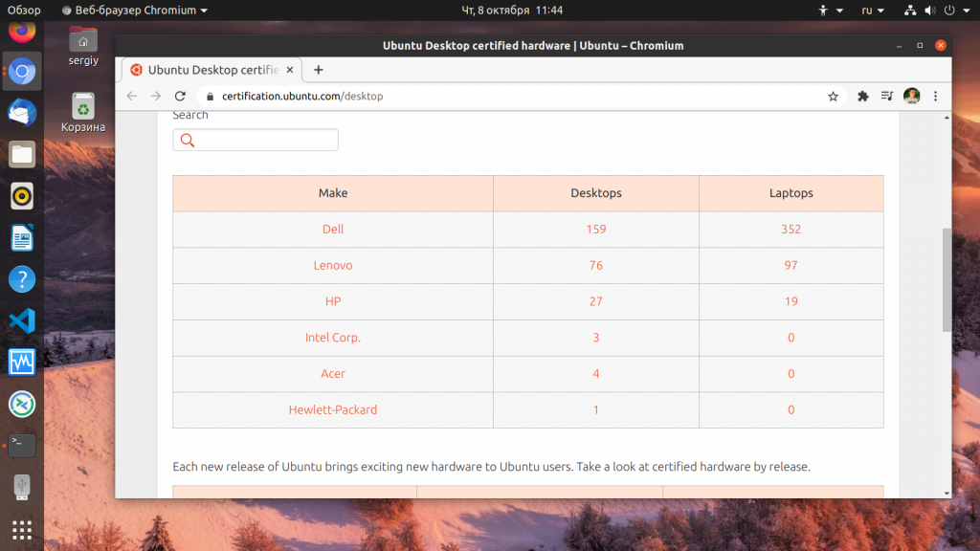Close the Ubuntu Desktop certified tab
980x551 pixels.
pos(290,70)
